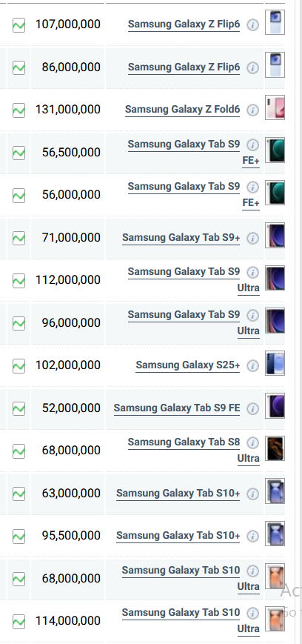
Task: Open the Galaxy S25+ blue phone thumbnail
Action: pos(275,363)
